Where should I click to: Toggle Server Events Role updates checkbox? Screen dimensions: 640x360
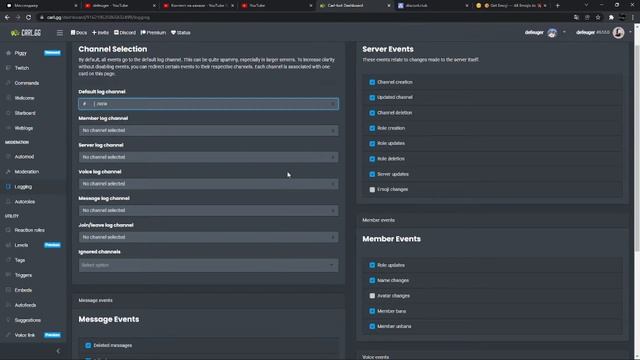pos(372,144)
